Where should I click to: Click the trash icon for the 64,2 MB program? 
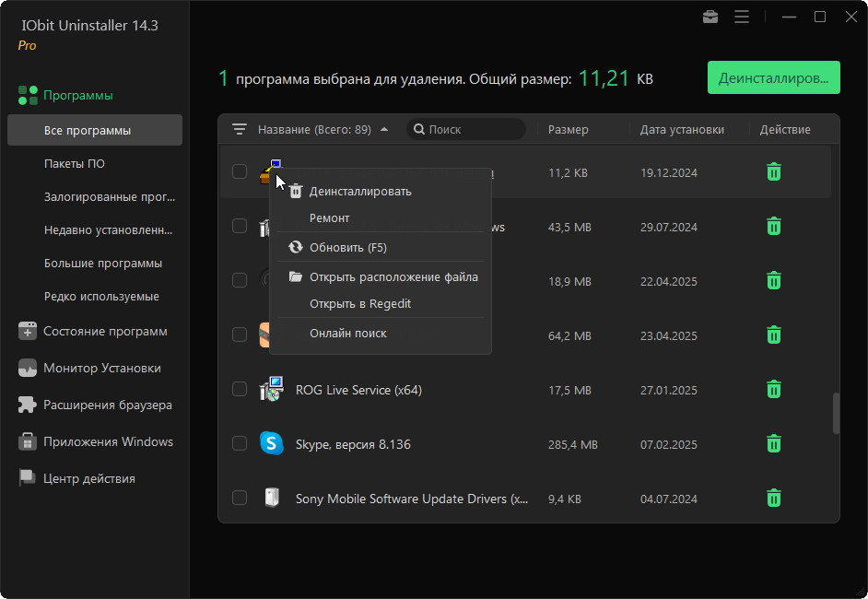774,335
